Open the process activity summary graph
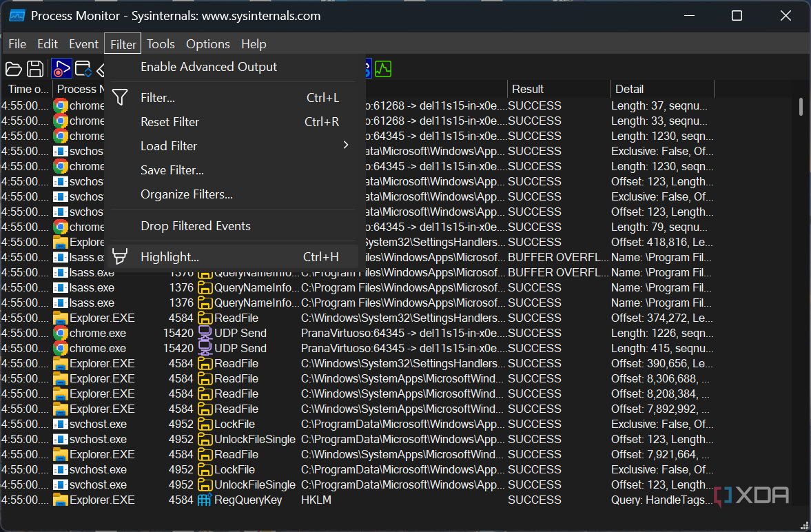 (383, 68)
